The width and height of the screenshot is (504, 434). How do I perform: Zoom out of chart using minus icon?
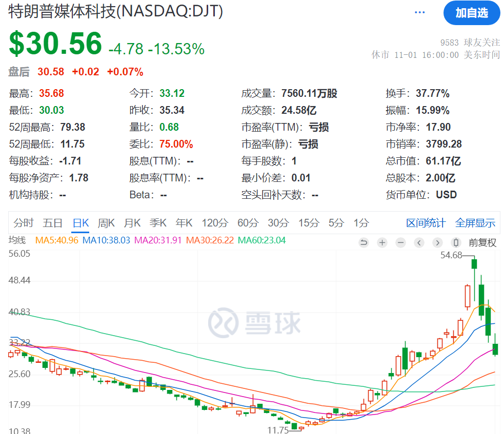(400, 242)
